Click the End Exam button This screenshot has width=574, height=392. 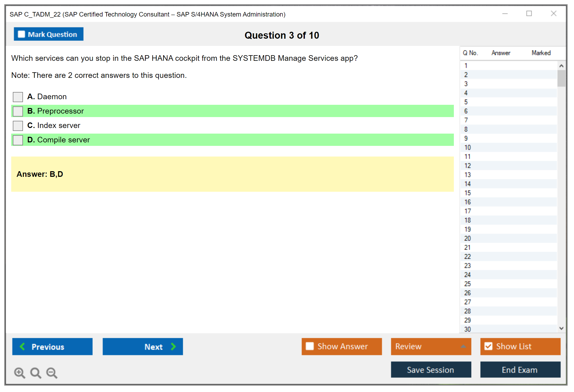520,370
